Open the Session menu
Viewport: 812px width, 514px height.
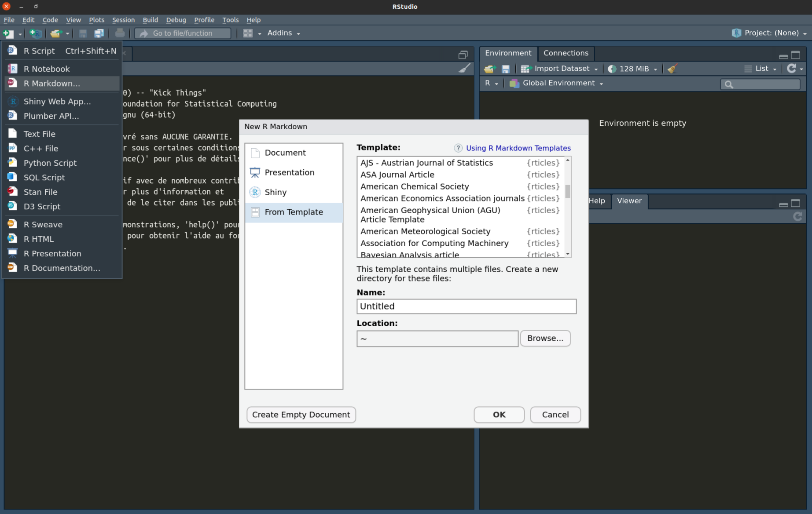click(123, 20)
